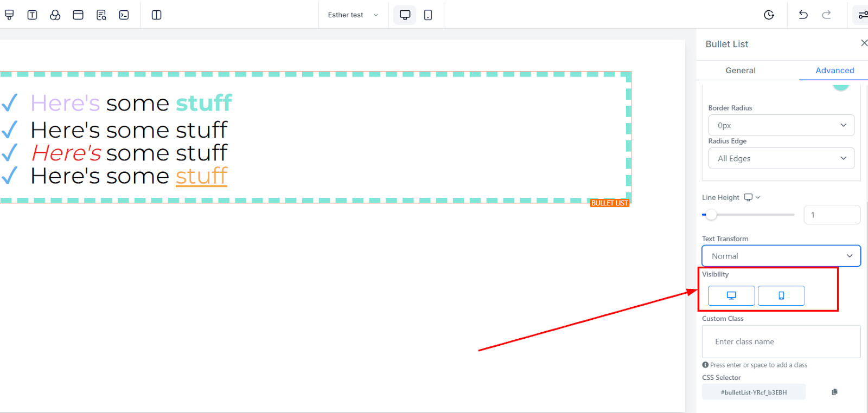Toggle desktop visibility for bullet list
868x413 pixels.
click(x=731, y=295)
